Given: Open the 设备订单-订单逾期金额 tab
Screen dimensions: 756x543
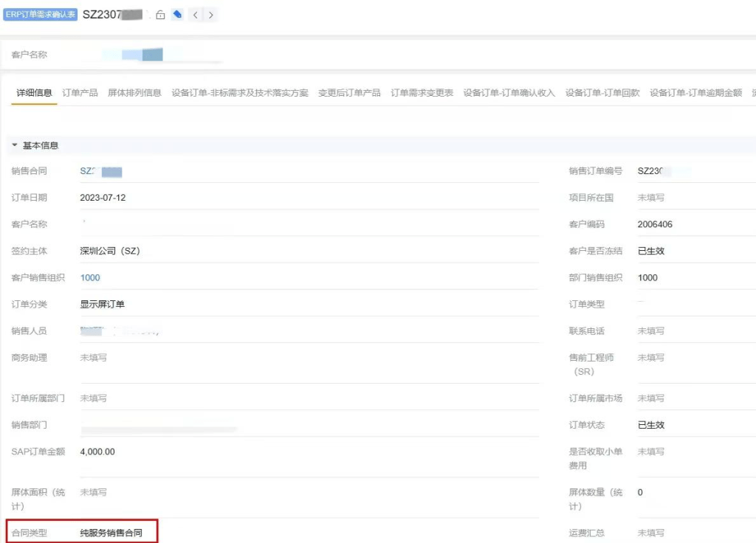Looking at the screenshot, I should 695,93.
